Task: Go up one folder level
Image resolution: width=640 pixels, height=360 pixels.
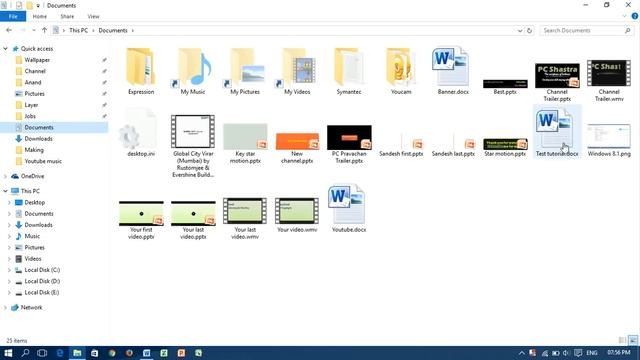Action: click(x=44, y=30)
